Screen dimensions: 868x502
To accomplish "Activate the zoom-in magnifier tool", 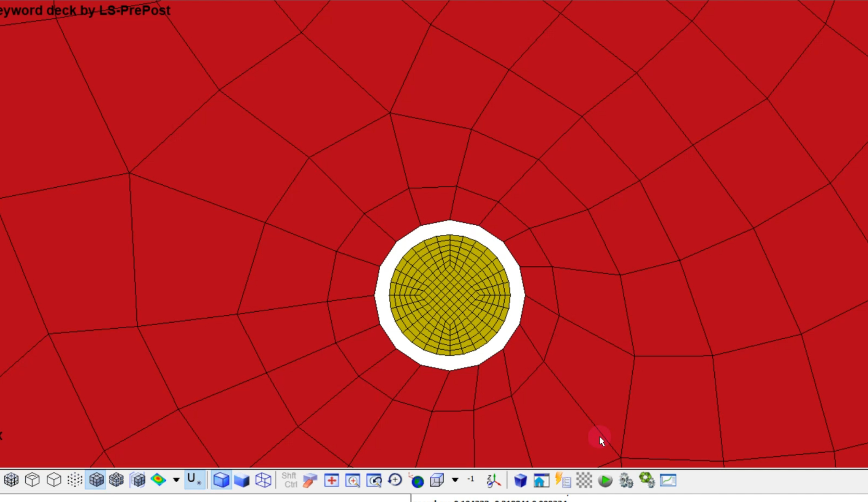I will pos(353,480).
